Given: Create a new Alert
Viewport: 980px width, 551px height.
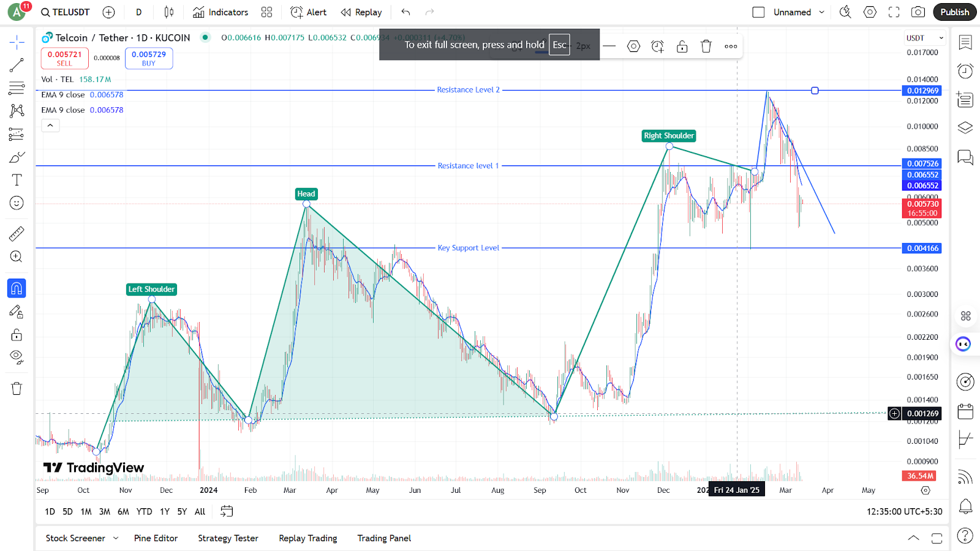Looking at the screenshot, I should [x=309, y=12].
